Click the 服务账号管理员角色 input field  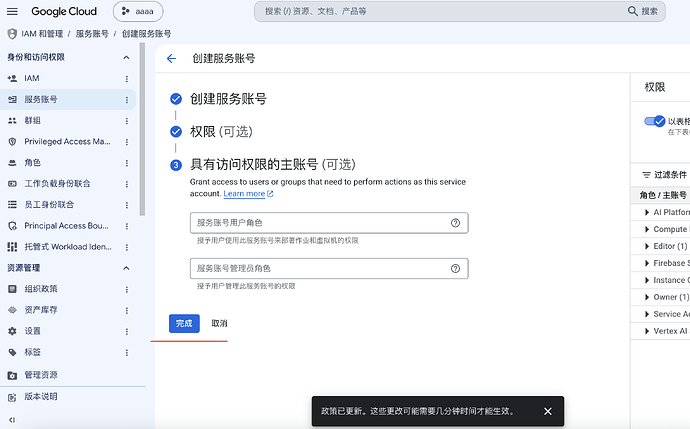tap(329, 268)
